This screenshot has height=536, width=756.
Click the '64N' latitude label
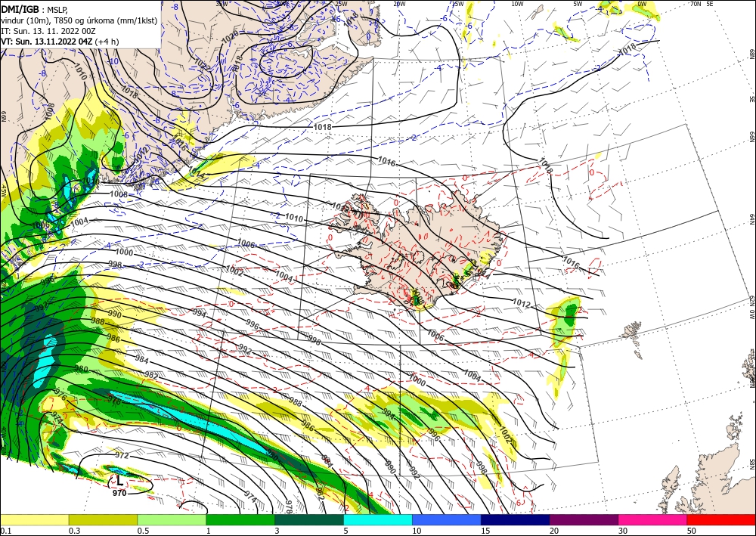tap(751, 219)
